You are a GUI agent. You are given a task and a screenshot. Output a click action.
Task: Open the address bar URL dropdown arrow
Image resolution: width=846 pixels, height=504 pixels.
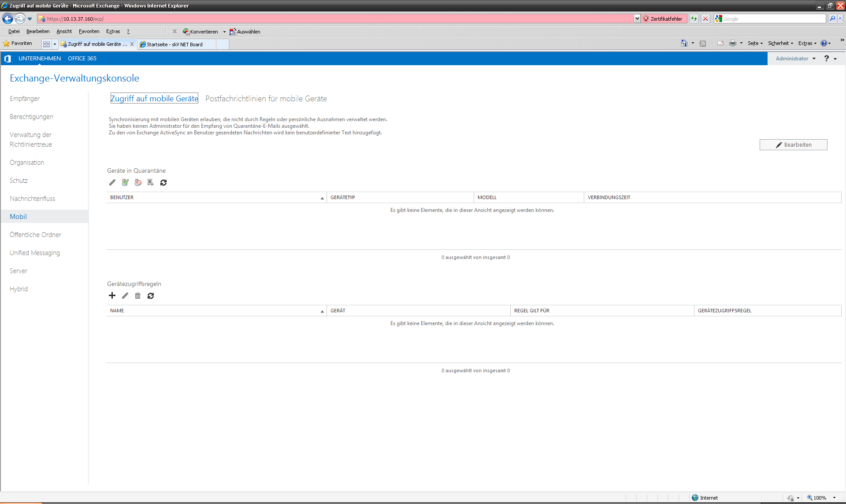point(637,19)
